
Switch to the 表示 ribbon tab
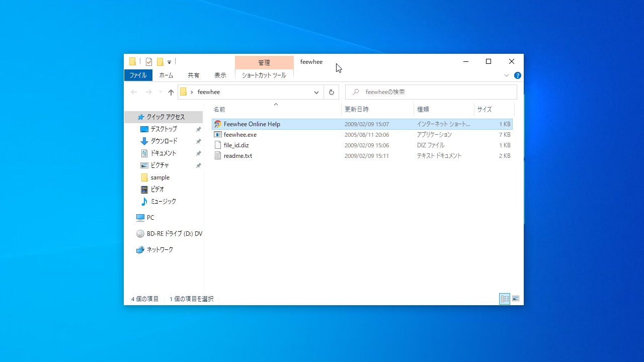(220, 75)
